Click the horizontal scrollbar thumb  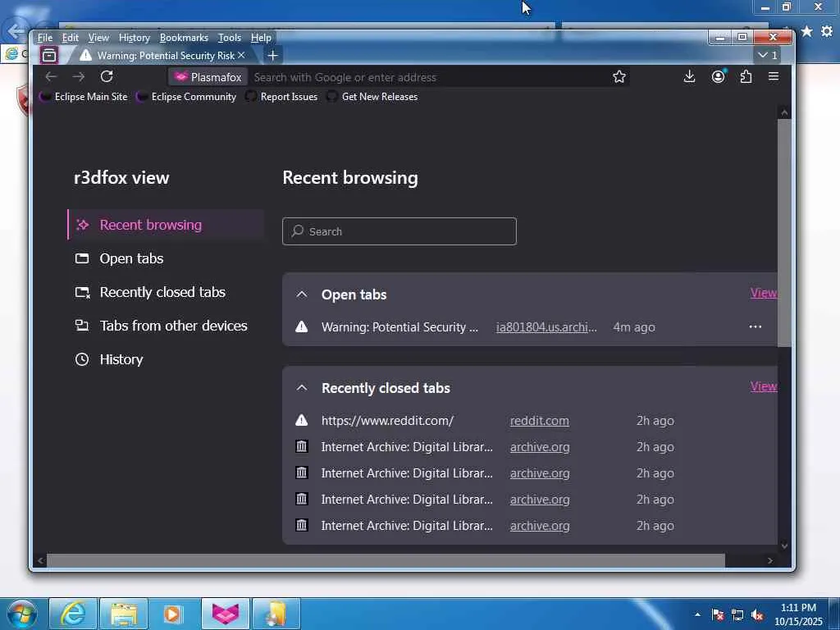[386, 560]
